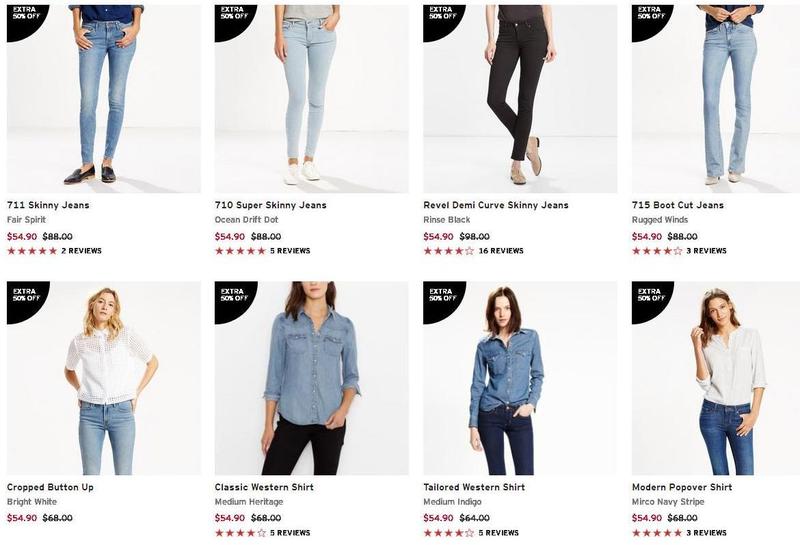The height and width of the screenshot is (545, 800).
Task: Open 5 Reviews for Tailored Western Shirt
Action: click(498, 533)
